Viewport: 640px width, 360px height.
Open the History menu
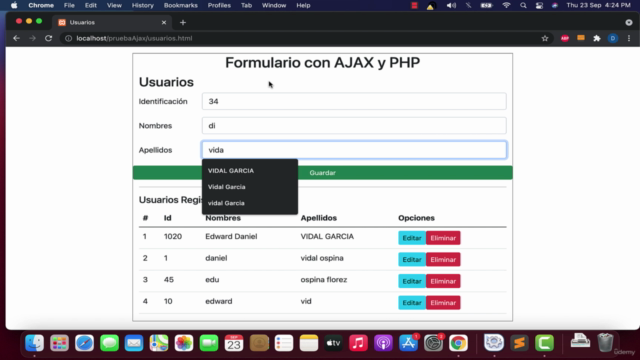[142, 5]
